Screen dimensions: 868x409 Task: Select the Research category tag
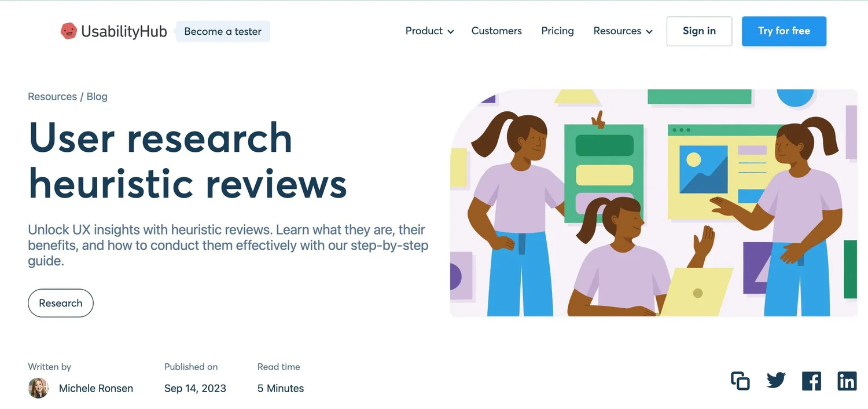click(x=60, y=302)
